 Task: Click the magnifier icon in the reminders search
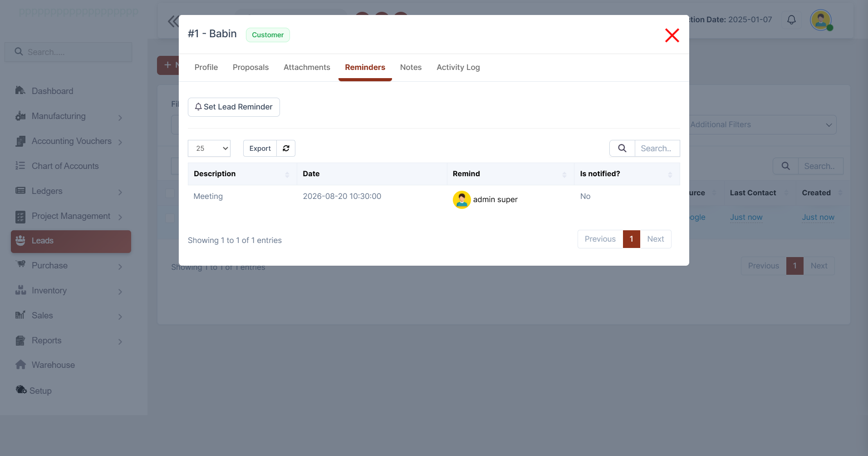click(622, 149)
